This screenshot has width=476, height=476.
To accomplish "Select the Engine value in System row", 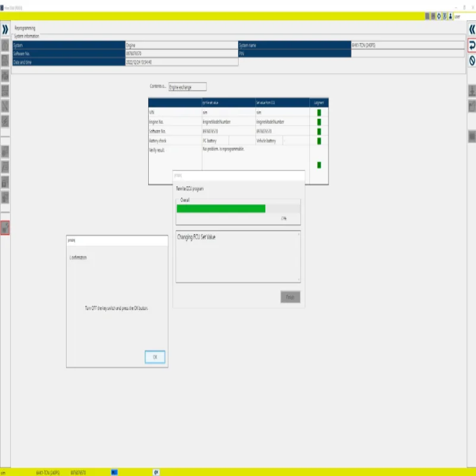I will (x=181, y=45).
